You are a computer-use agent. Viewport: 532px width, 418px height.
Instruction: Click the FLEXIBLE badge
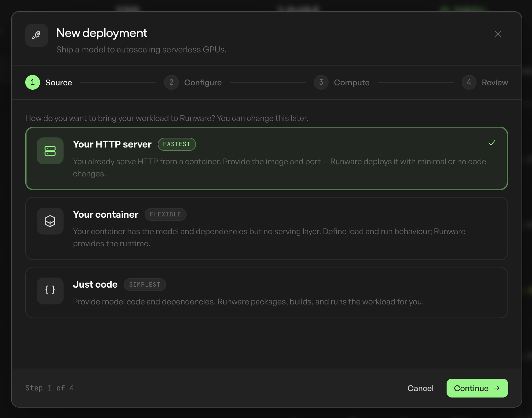coord(165,214)
